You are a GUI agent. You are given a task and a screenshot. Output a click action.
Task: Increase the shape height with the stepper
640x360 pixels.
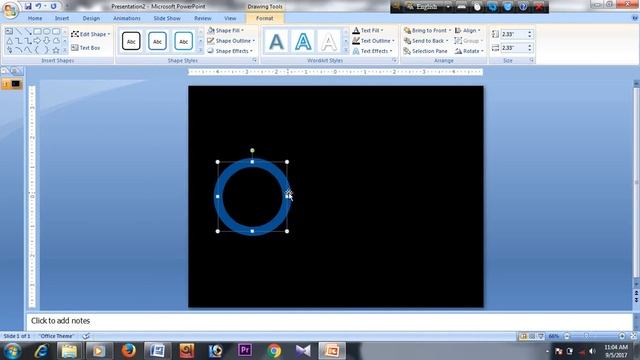529,32
